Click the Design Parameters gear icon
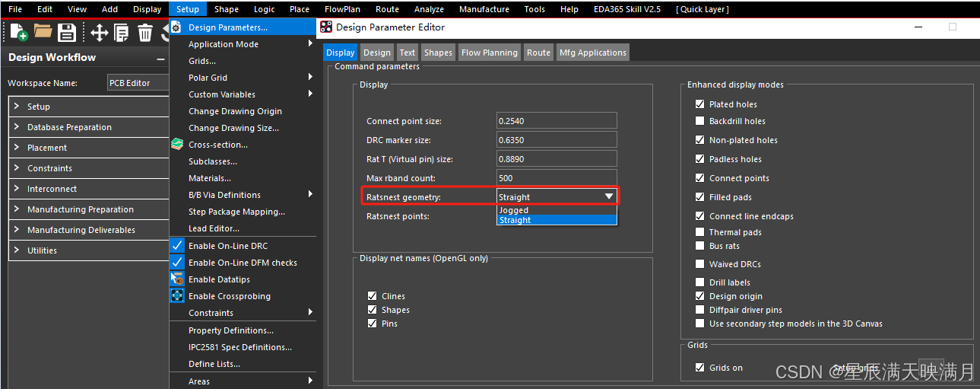980x389 pixels. pyautogui.click(x=176, y=27)
